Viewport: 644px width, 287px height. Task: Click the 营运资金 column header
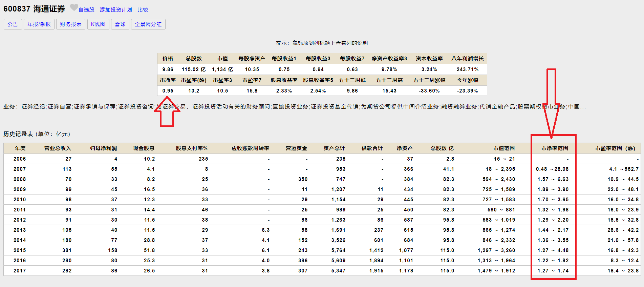pyautogui.click(x=296, y=148)
